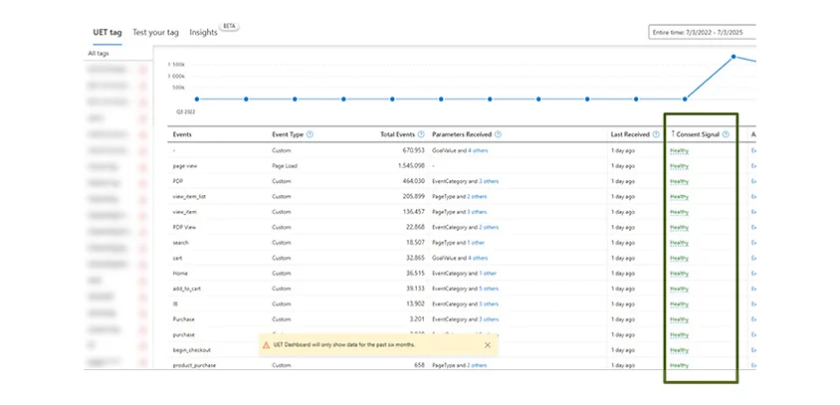Sort by Consent Signal column header
Screen dimensions: 840x405
coord(698,134)
